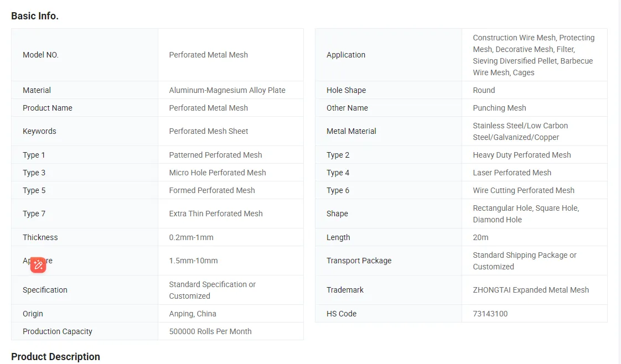621x364 pixels.
Task: Click the red magic wand floating icon
Action: point(38,264)
